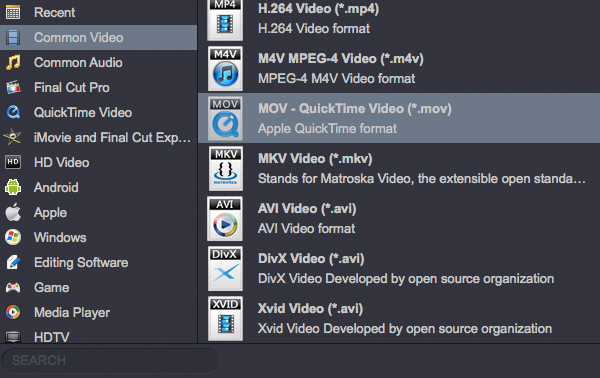Image resolution: width=600 pixels, height=378 pixels.
Task: Click the Android robot icon
Action: point(13,187)
